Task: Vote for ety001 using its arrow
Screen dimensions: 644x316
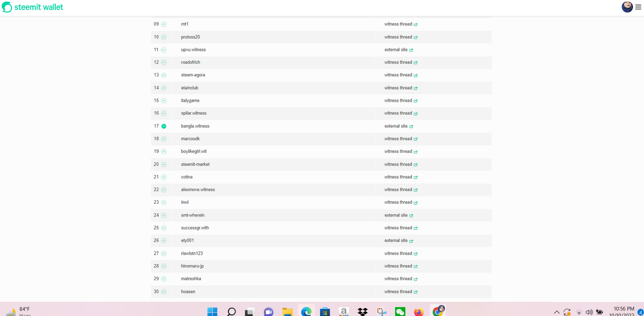Action: 164,241
